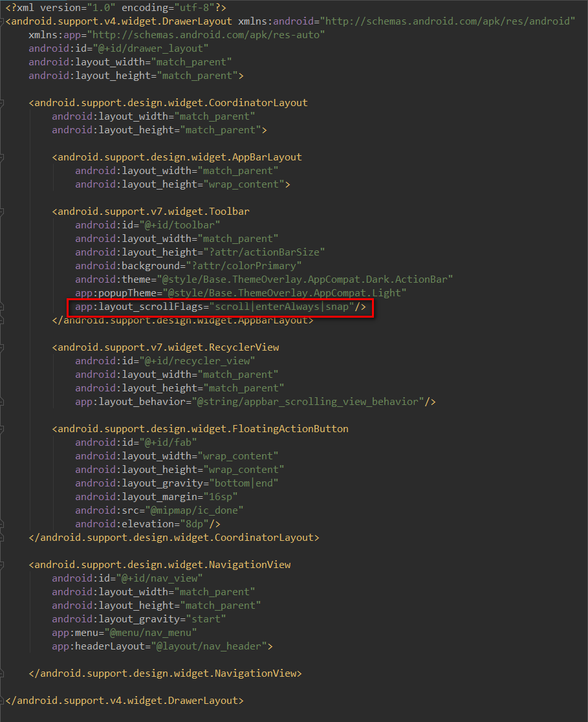Fold the NavigationView opening tag block

coord(2,565)
